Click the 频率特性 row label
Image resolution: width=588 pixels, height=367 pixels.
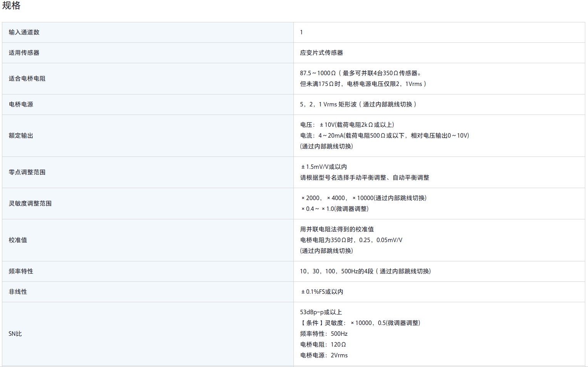21,271
